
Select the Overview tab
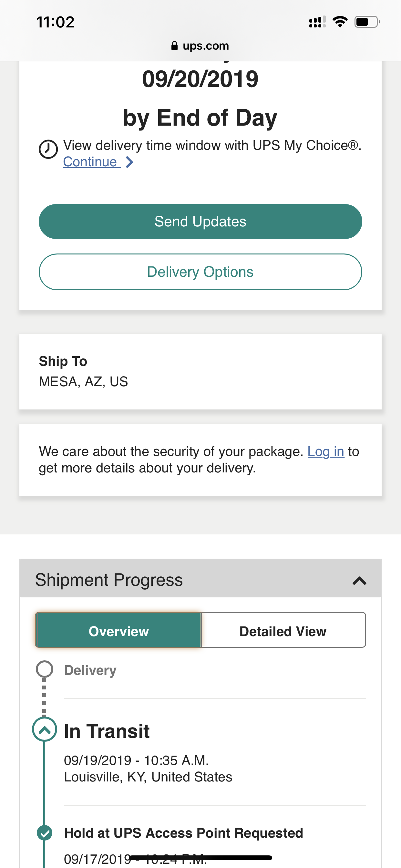click(x=118, y=630)
